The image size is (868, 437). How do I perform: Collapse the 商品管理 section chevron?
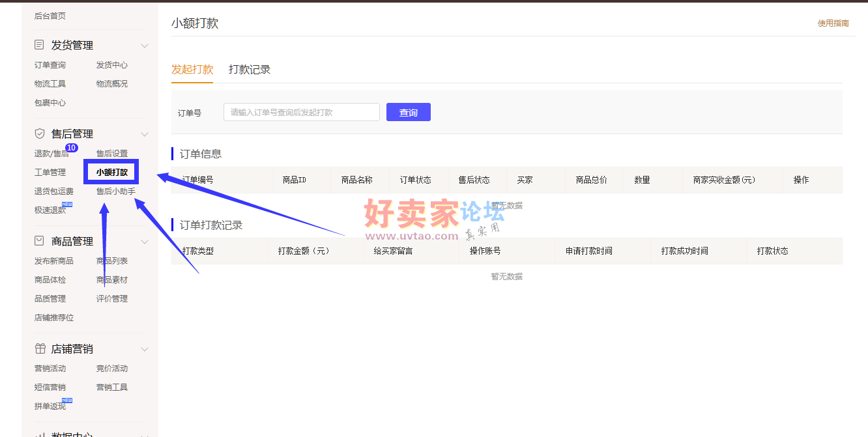point(145,242)
